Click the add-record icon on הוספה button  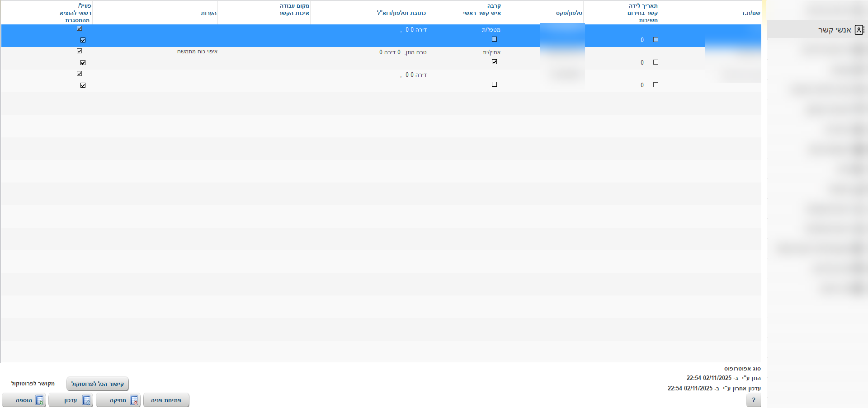(39, 400)
